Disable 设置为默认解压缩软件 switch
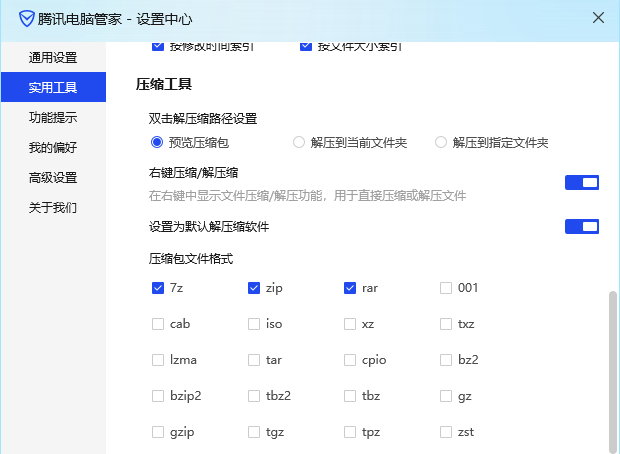Viewport: 620px width, 454px height. 581,227
